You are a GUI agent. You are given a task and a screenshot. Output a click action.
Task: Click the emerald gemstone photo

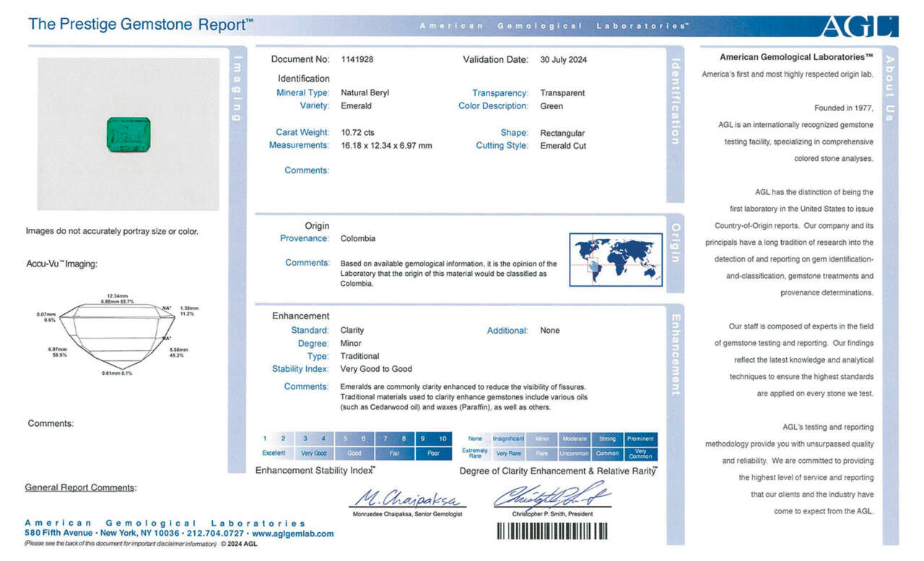coord(129,135)
